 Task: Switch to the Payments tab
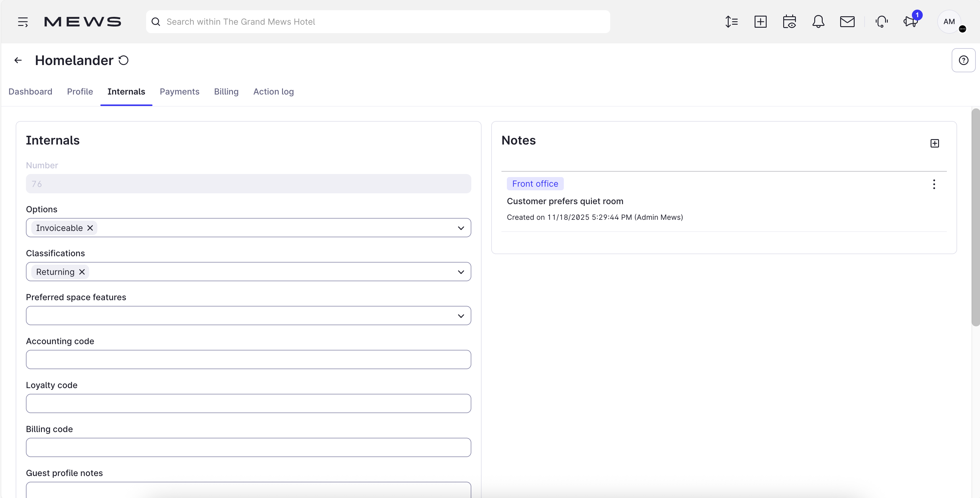click(x=180, y=92)
